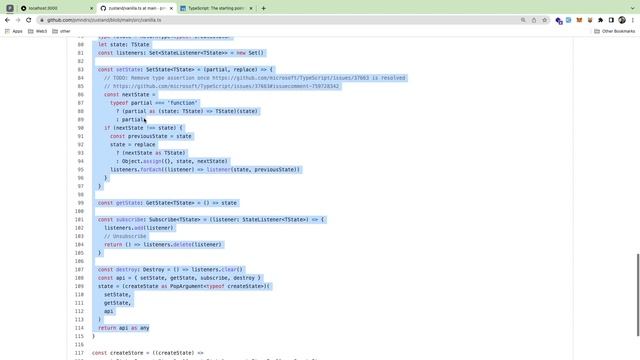Select line number 99
This screenshot has width=640, height=360.
click(80, 203)
